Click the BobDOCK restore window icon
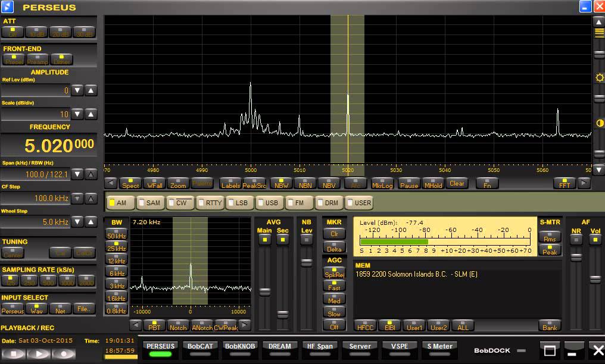The width and height of the screenshot is (605, 364). pyautogui.click(x=550, y=350)
